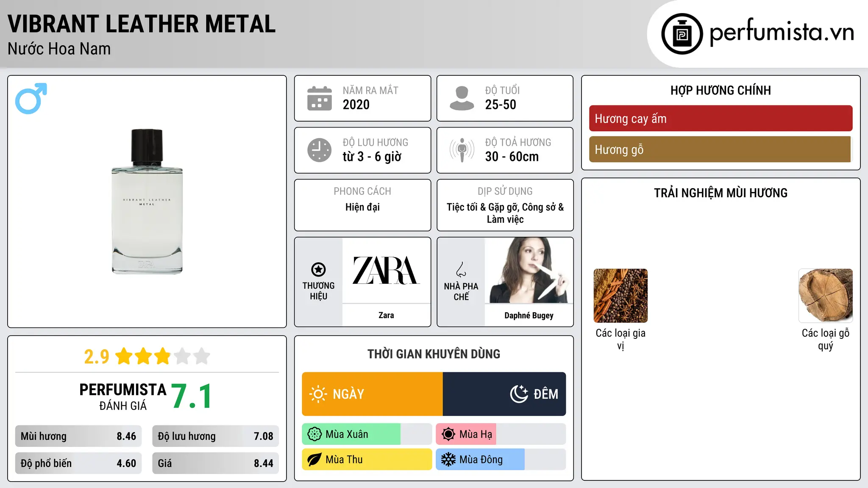
Task: Click the Độ phổ biến 4.60 score row
Action: (x=78, y=463)
